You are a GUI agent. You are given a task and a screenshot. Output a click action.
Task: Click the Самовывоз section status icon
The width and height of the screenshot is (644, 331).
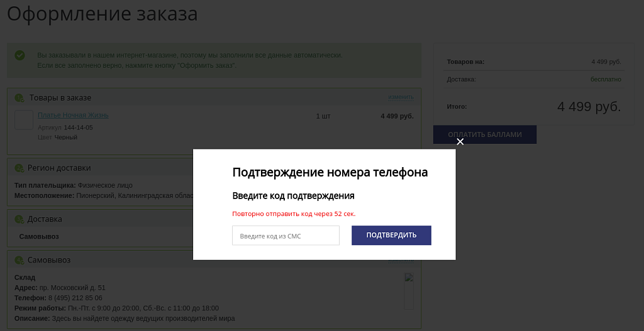click(x=19, y=261)
